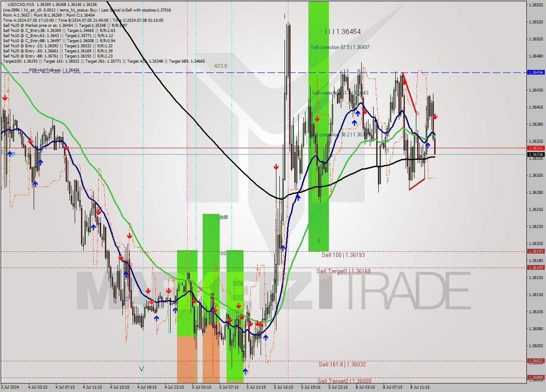Select 'Sell correction 87.5 | 1.36497' label
The height and width of the screenshot is (392, 546).
(340, 47)
